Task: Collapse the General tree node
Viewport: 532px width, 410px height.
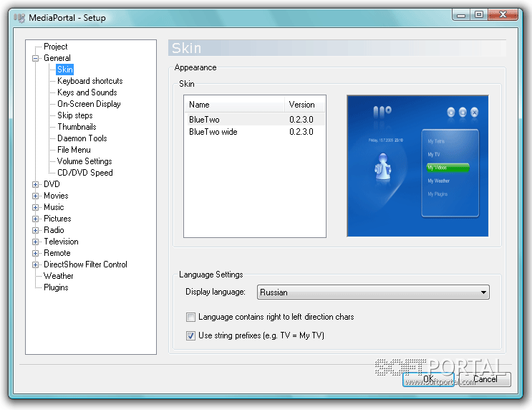Action: coord(35,59)
